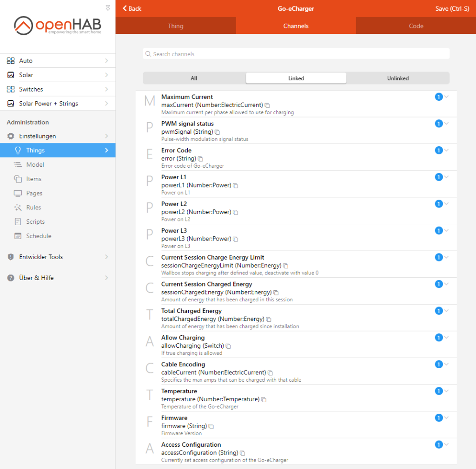
Task: Switch to the Code tab
Action: (x=416, y=26)
